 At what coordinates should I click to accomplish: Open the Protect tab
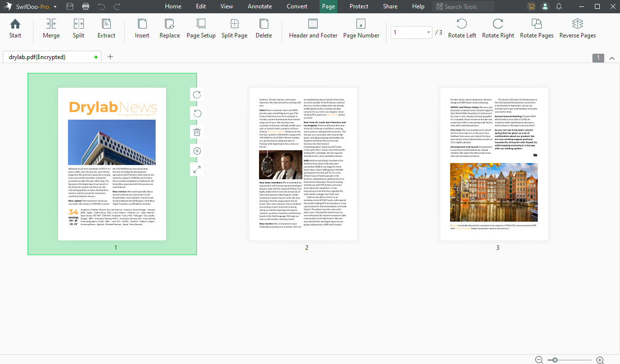click(x=359, y=6)
